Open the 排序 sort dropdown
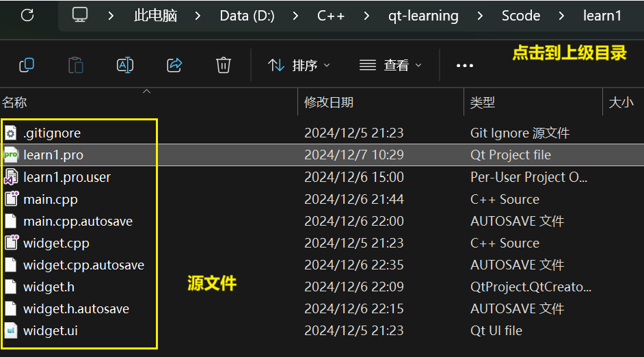 tap(299, 65)
